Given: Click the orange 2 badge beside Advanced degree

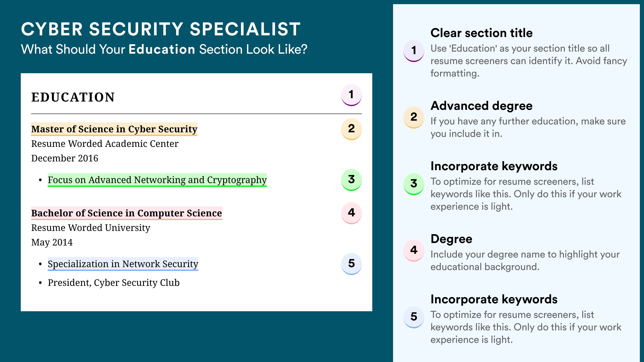Looking at the screenshot, I should click(414, 117).
